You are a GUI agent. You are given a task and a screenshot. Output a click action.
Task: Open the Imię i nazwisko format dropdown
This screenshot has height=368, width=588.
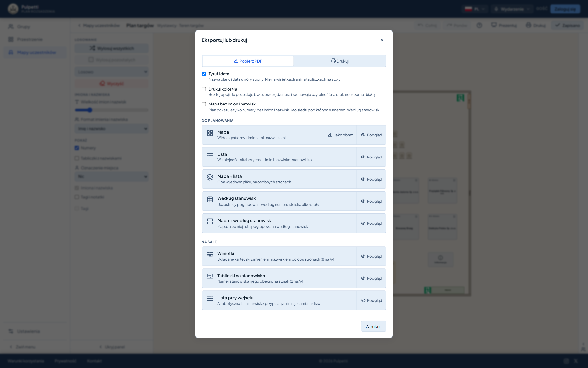[112, 129]
